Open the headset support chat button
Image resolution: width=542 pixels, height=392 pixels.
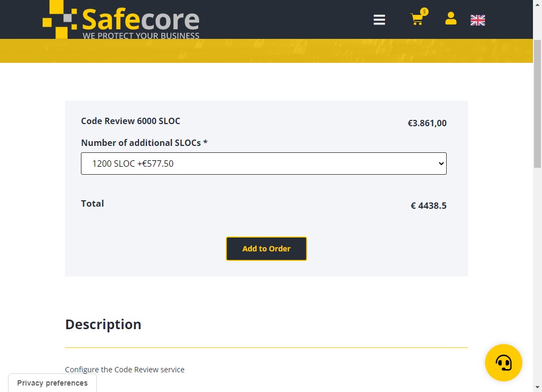point(503,363)
